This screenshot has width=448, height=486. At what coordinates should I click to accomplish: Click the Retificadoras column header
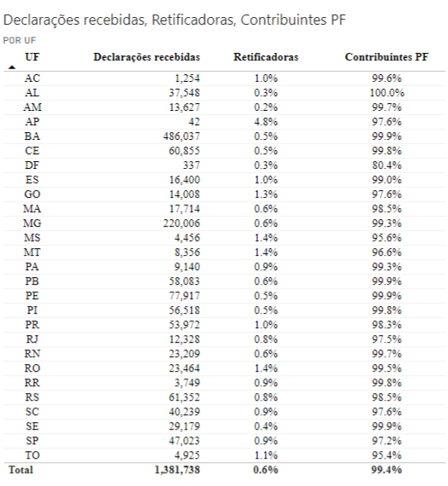(x=266, y=57)
